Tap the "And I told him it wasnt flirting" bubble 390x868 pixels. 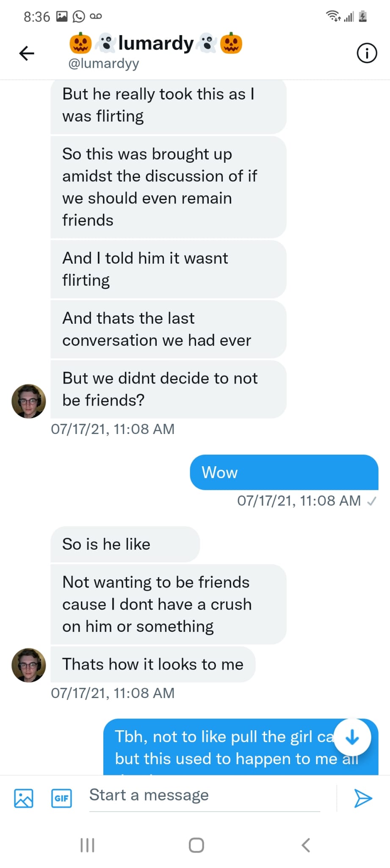click(x=168, y=269)
